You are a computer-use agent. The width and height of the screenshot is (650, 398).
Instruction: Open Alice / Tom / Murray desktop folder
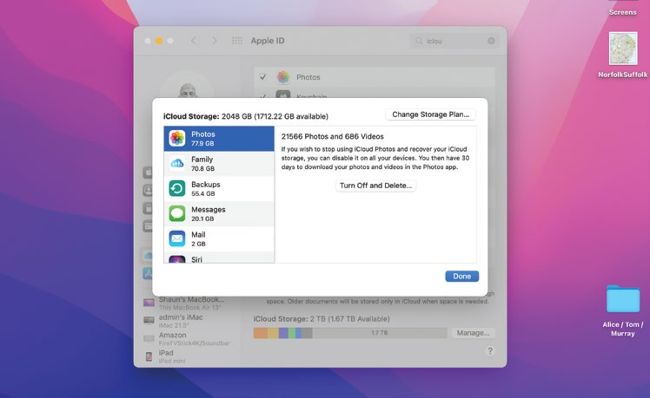pyautogui.click(x=623, y=311)
